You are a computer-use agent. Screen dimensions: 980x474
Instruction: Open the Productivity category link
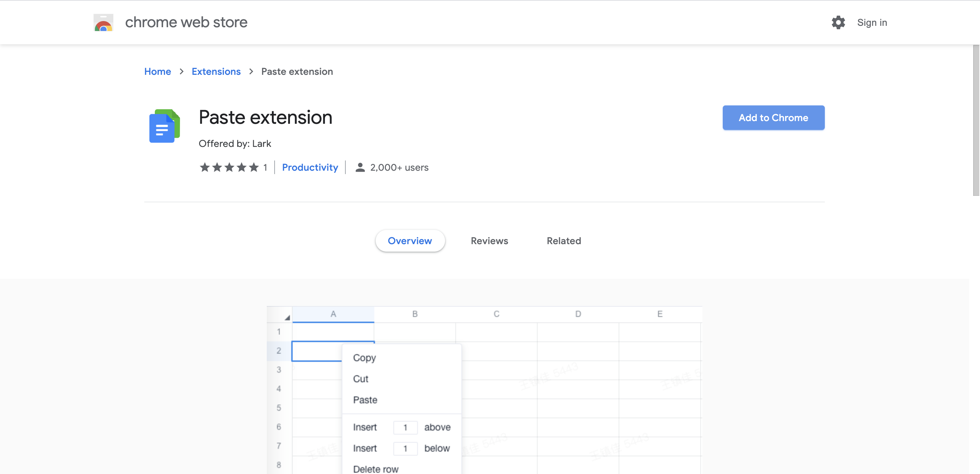tap(310, 167)
